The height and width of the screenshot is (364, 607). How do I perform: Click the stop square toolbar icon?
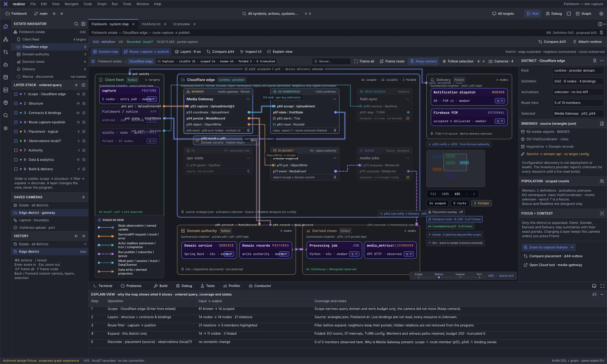tap(569, 14)
